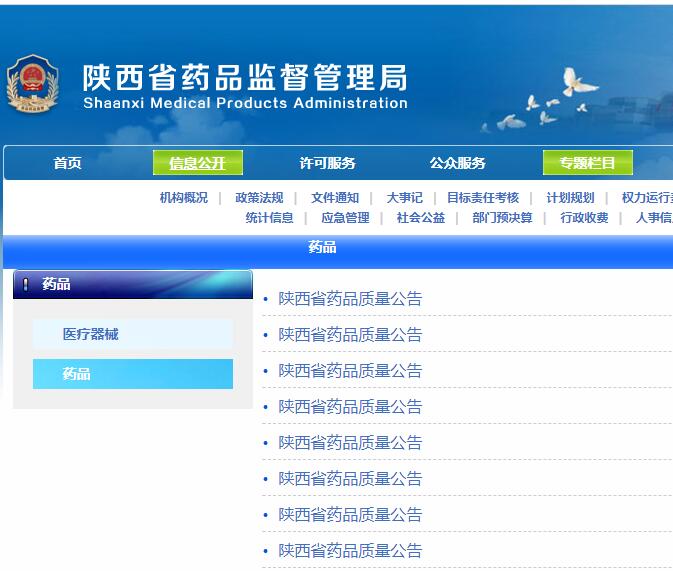Open the 文件通知 link
Screen dimensions: 673x571
coord(335,198)
